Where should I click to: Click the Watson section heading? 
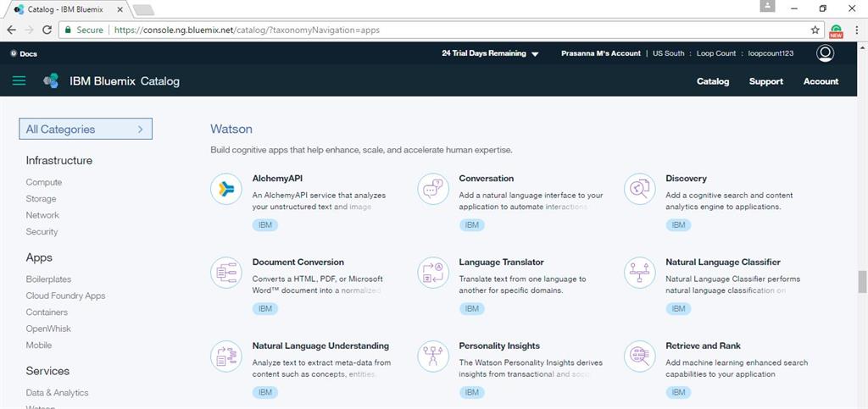coord(231,129)
